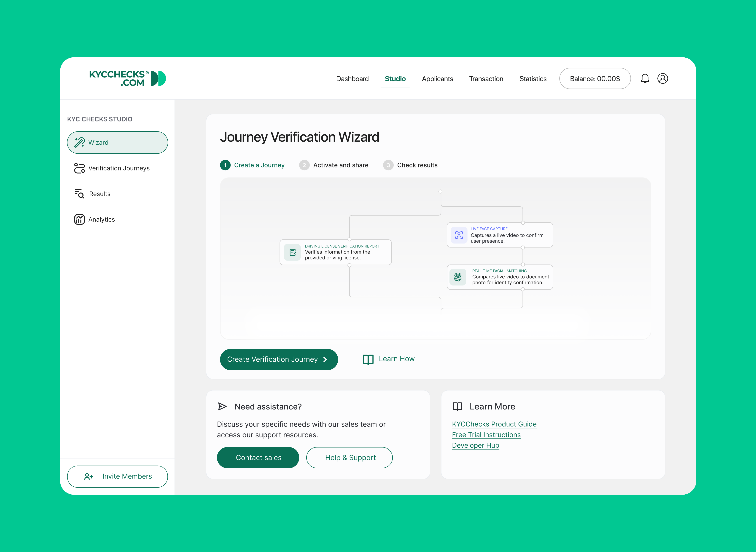
Task: Click the Need assistance? heading
Action: (268, 407)
